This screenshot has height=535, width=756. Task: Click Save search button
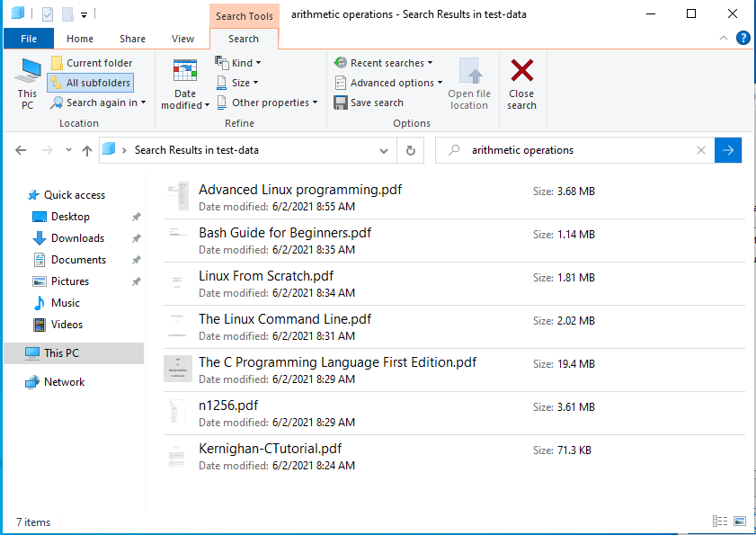click(x=369, y=103)
